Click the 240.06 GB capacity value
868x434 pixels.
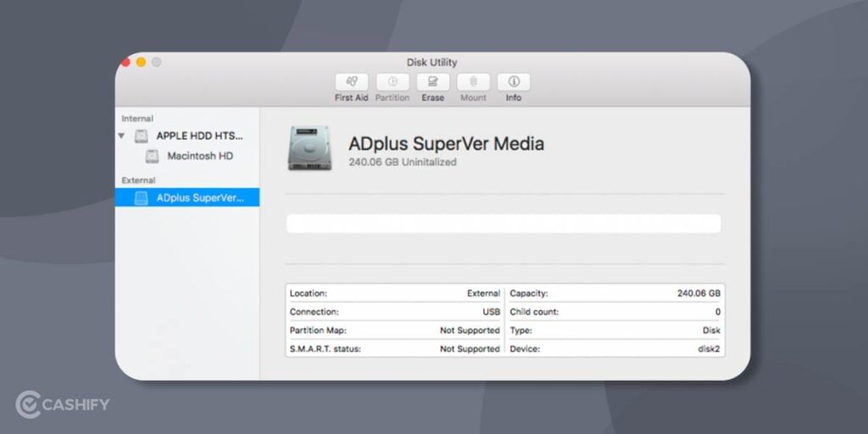[x=699, y=293]
